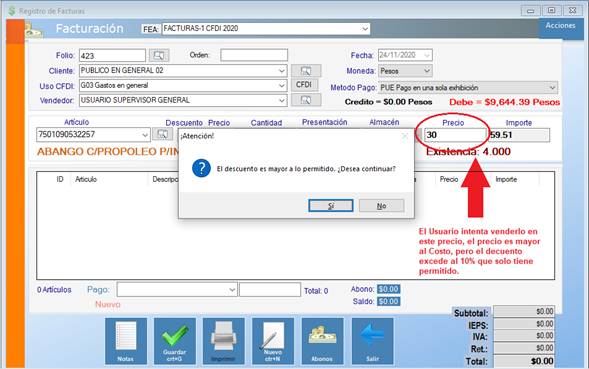Click the Folio input field

tap(112, 56)
